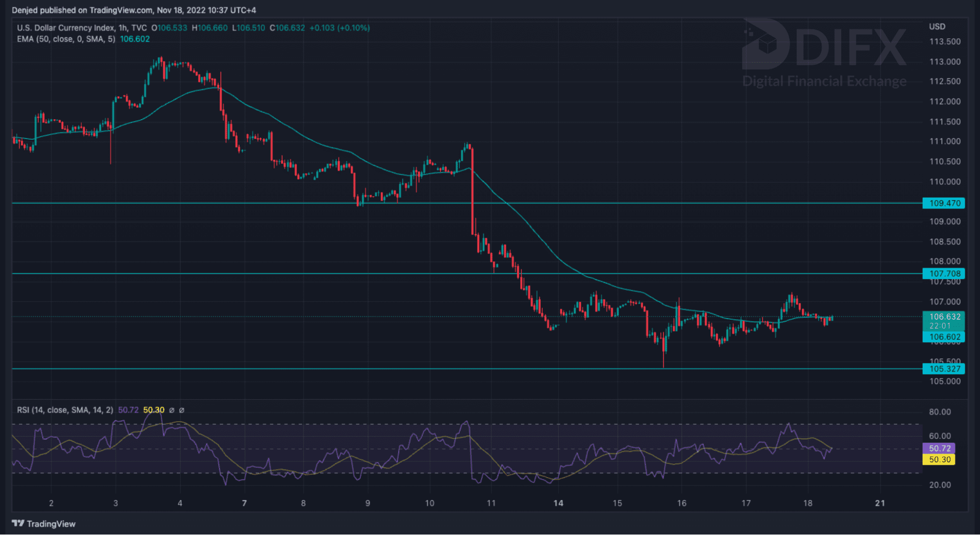The height and width of the screenshot is (535, 980).
Task: Open the U.S. Dollar Currency Index symbol title
Action: tap(65, 28)
